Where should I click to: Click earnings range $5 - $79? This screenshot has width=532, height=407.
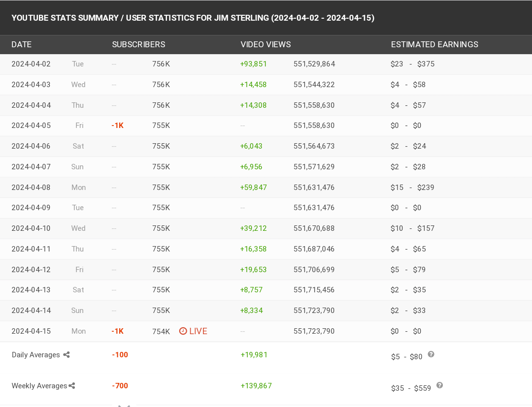pyautogui.click(x=408, y=270)
